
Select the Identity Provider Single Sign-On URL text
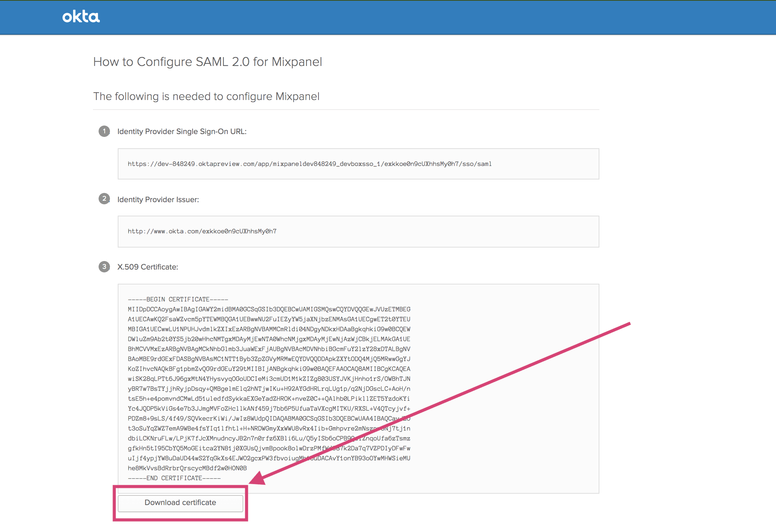pos(309,164)
